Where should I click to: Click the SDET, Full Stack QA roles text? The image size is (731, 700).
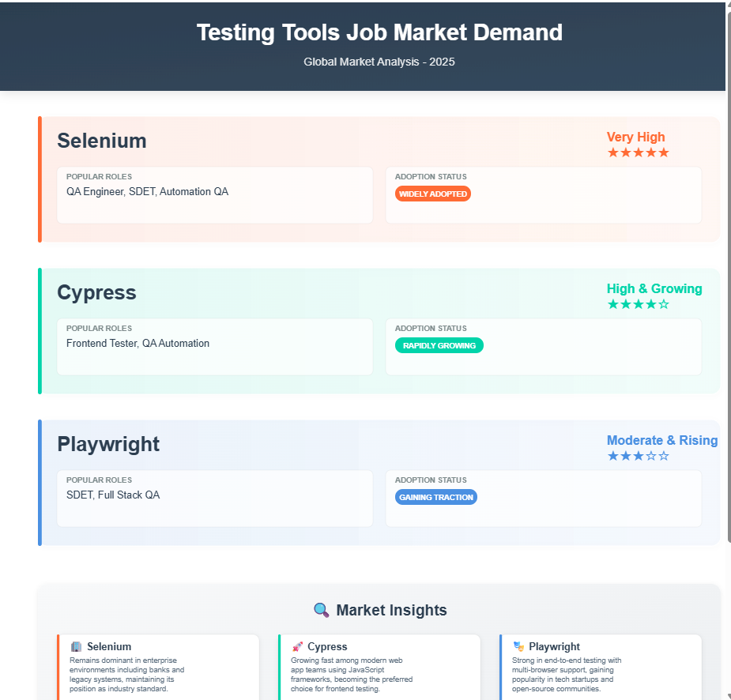point(113,495)
